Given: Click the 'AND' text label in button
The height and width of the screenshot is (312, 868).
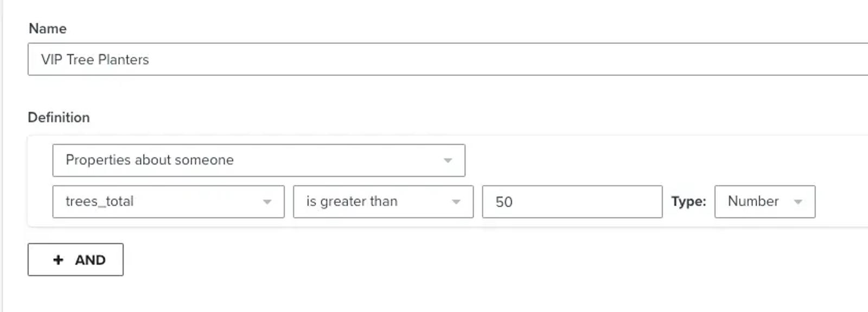Looking at the screenshot, I should (90, 260).
